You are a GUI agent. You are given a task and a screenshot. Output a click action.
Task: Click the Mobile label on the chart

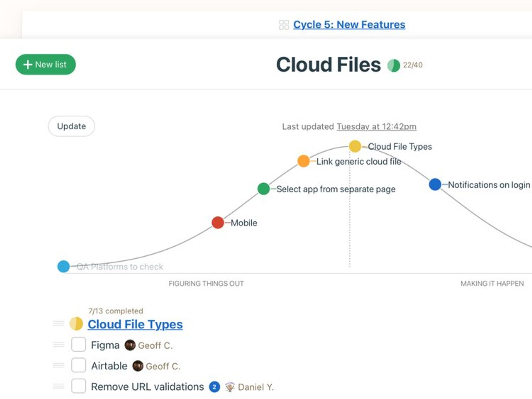244,223
